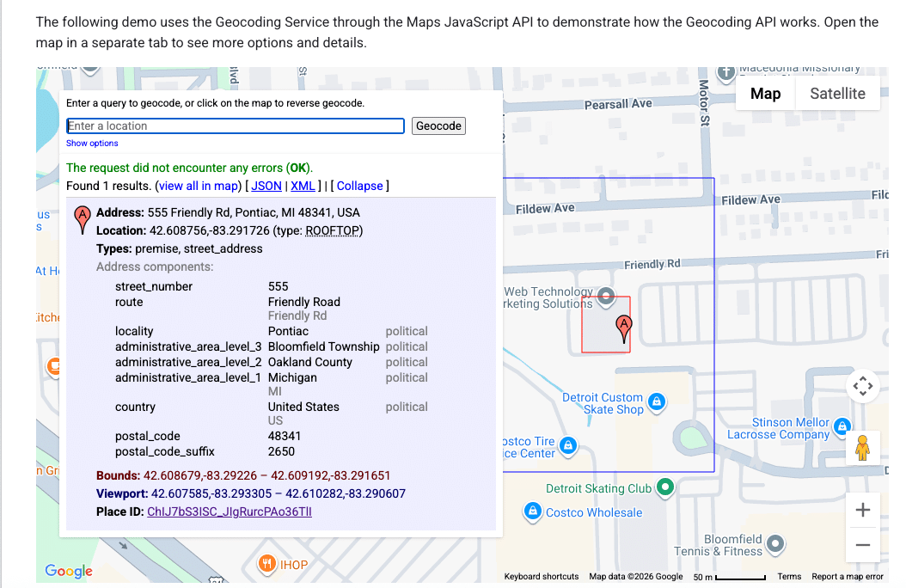Screen dimensions: 906x588
Task: Open the map camera controls pan icon
Action: pos(863,386)
